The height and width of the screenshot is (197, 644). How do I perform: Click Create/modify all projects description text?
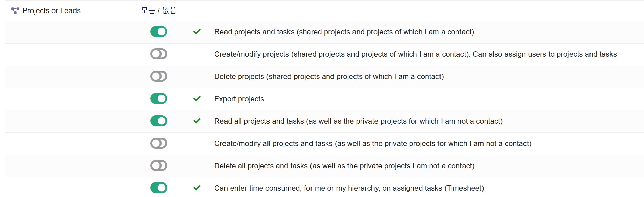pyautogui.click(x=372, y=144)
